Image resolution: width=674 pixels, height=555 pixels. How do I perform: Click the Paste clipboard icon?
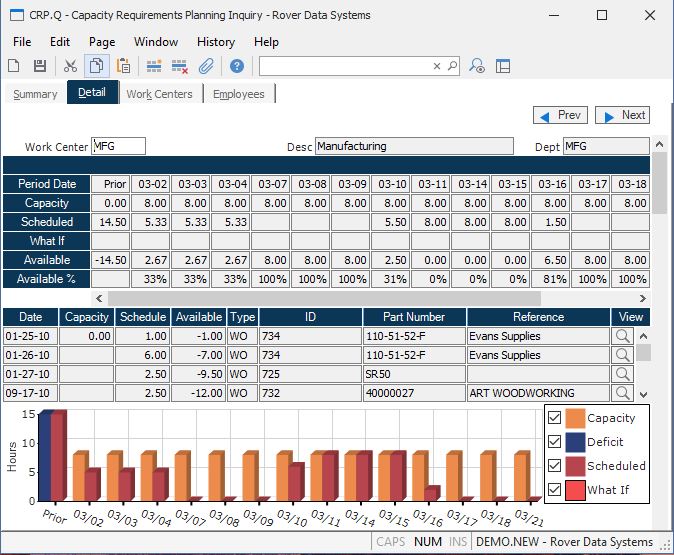123,66
